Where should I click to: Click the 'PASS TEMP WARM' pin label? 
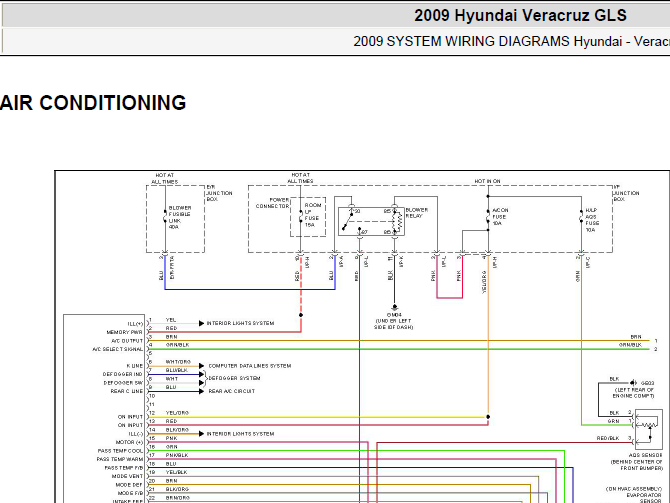[120, 459]
